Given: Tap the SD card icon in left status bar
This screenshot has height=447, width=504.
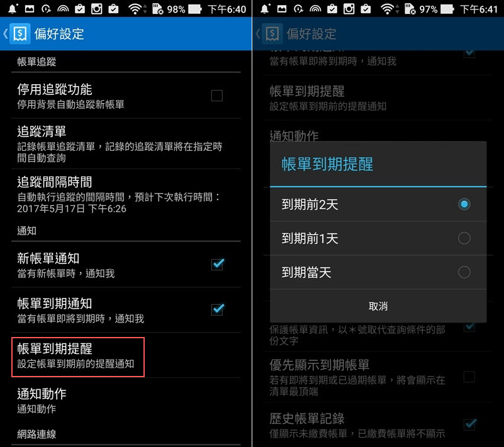Looking at the screenshot, I should tap(157, 9).
